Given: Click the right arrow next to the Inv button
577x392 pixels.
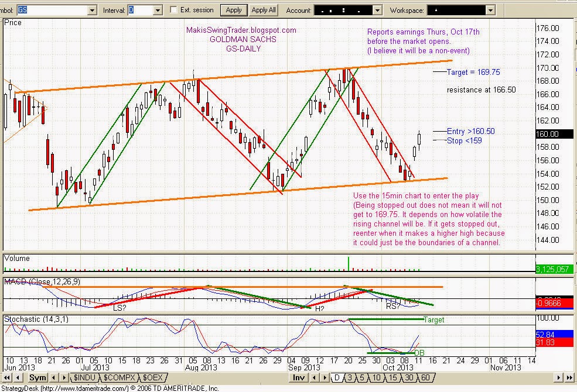Looking at the screenshot, I should pos(324,378).
